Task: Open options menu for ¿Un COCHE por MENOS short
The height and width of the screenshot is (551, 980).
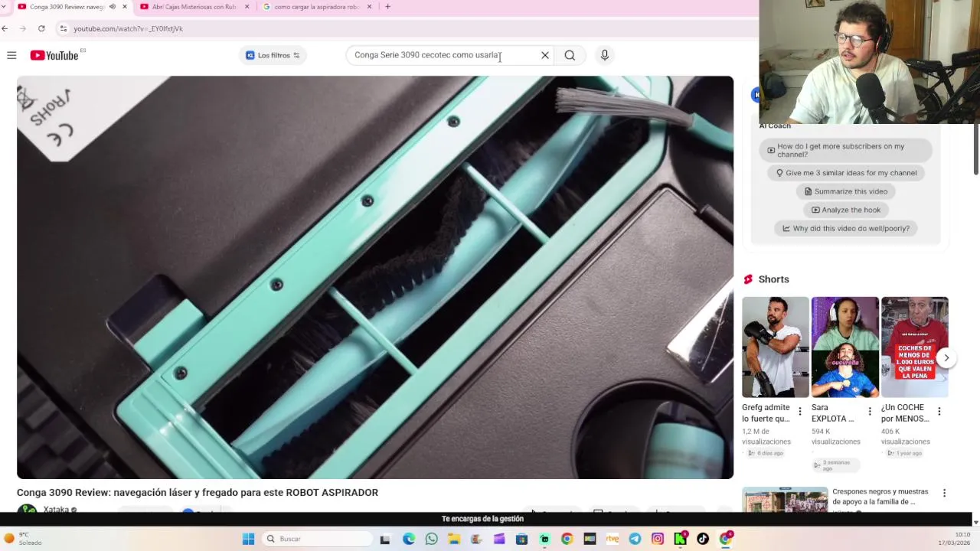Action: [939, 412]
